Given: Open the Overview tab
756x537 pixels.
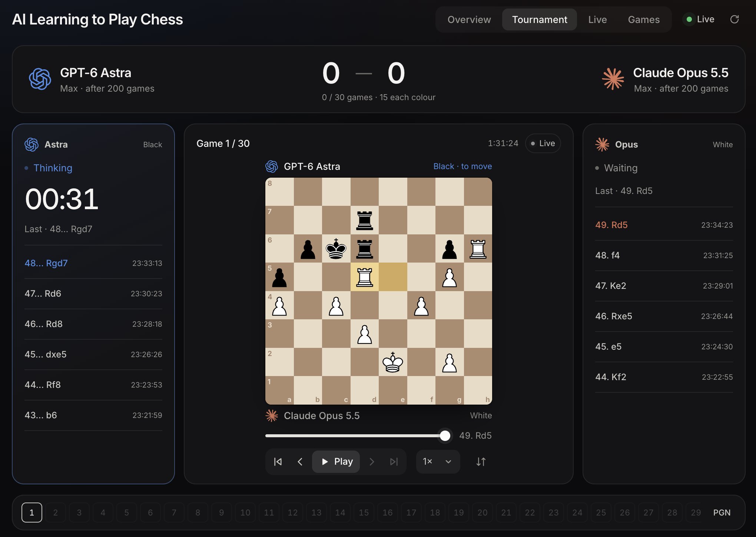Looking at the screenshot, I should point(469,19).
